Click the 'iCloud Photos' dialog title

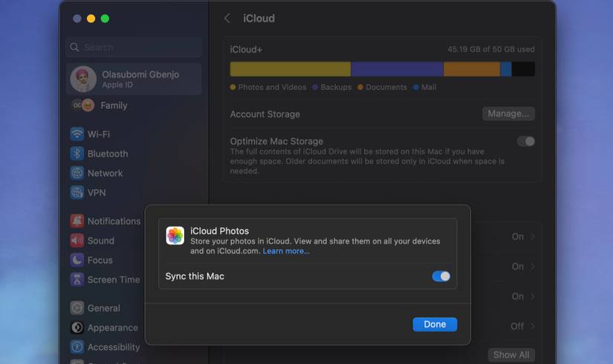(x=220, y=231)
